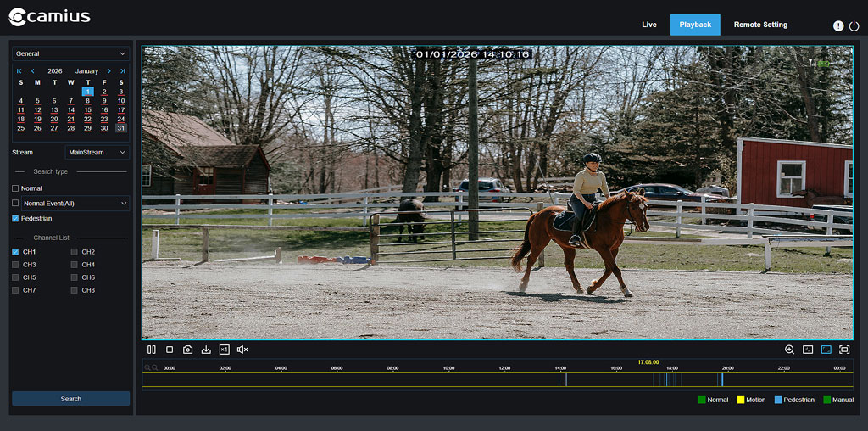This screenshot has height=431, width=868.
Task: Pause the playback video
Action: pos(151,350)
